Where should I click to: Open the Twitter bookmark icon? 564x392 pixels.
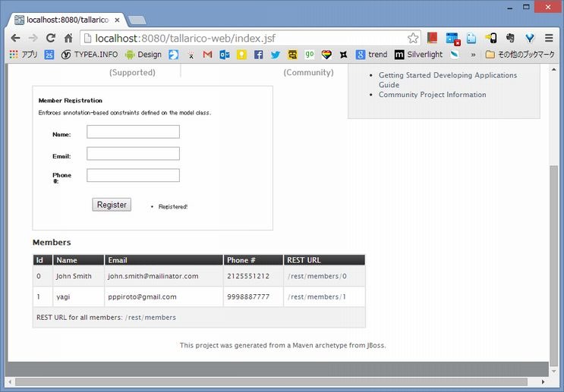(x=276, y=55)
